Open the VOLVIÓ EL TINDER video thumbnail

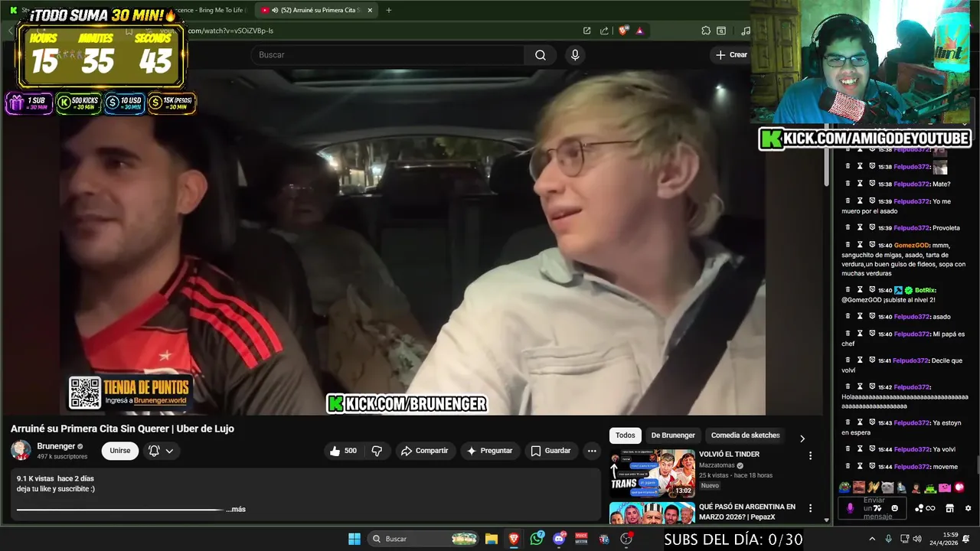pos(652,473)
